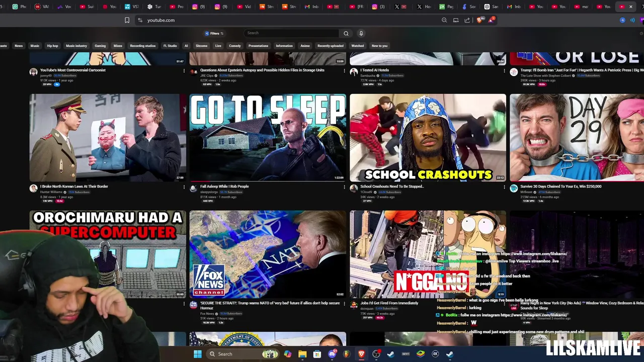Open the sleepyslorgs channel avatar
Viewport: 644px width, 362px height.
[x=193, y=188]
